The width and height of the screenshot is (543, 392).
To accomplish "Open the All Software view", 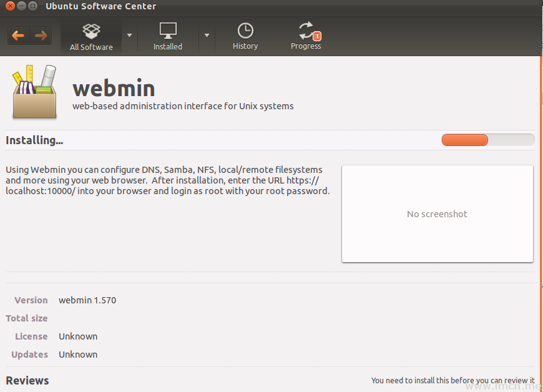I will pyautogui.click(x=91, y=37).
